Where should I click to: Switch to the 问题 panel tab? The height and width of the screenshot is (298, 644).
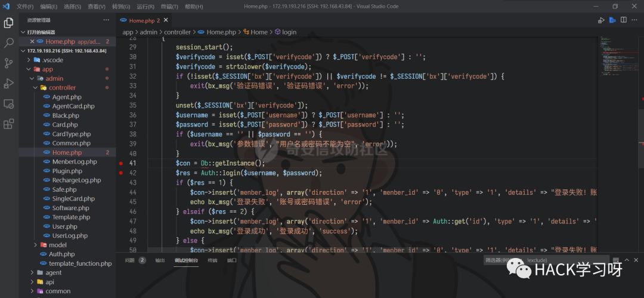click(129, 260)
